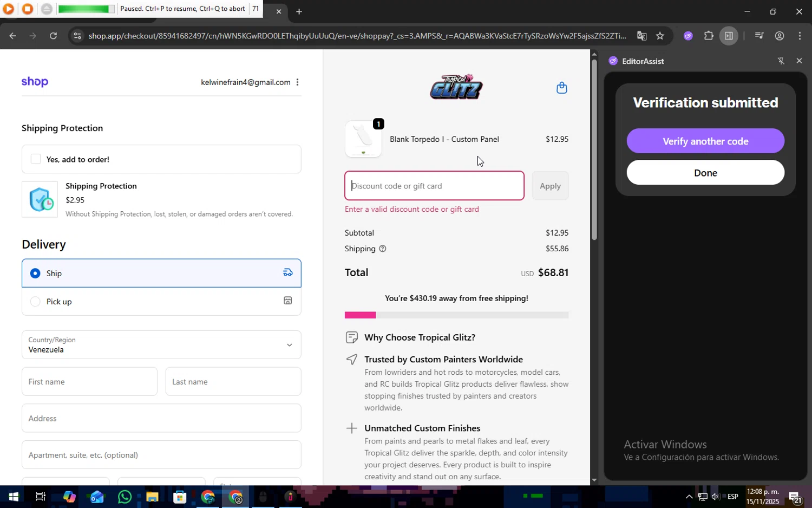
Task: Click the Blank Torpedo product thumbnail
Action: [363, 139]
